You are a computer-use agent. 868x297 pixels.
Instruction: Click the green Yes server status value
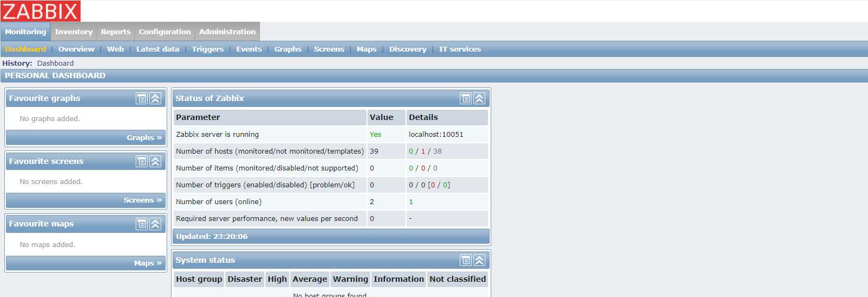point(376,135)
